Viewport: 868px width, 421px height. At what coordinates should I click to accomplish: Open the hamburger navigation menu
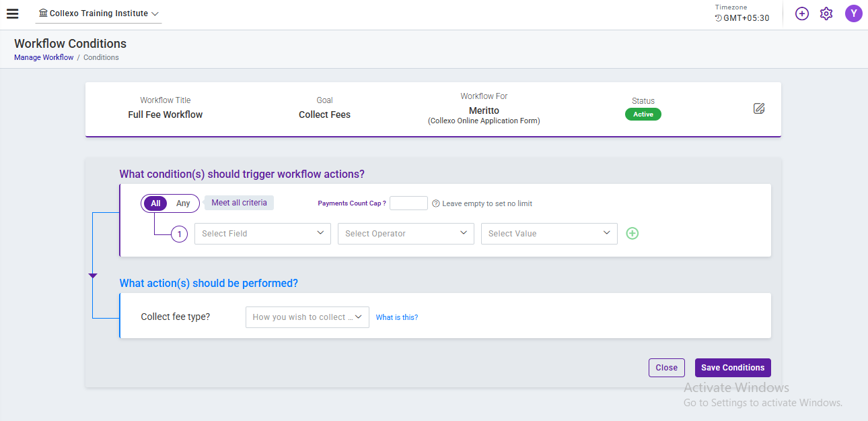(12, 13)
